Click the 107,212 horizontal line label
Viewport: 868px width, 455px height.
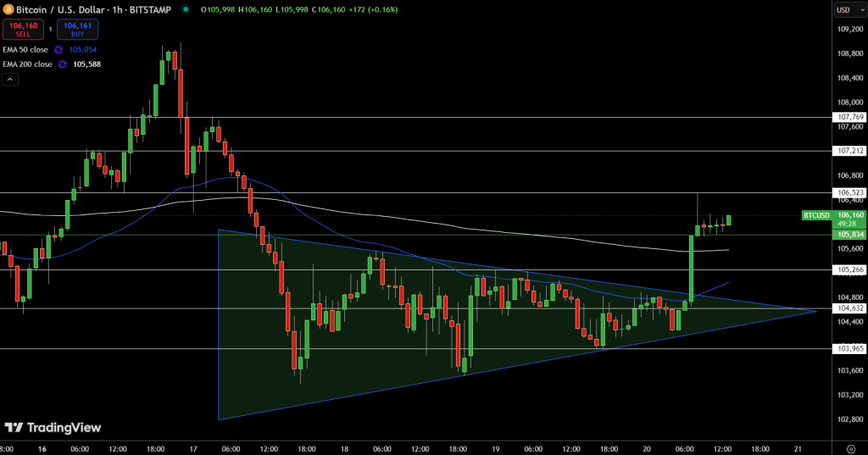tap(850, 151)
